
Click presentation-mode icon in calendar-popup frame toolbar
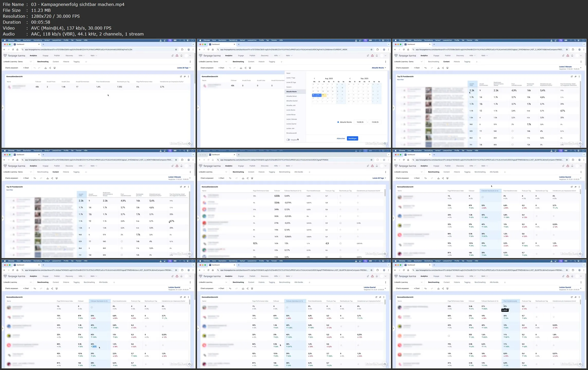tap(250, 68)
